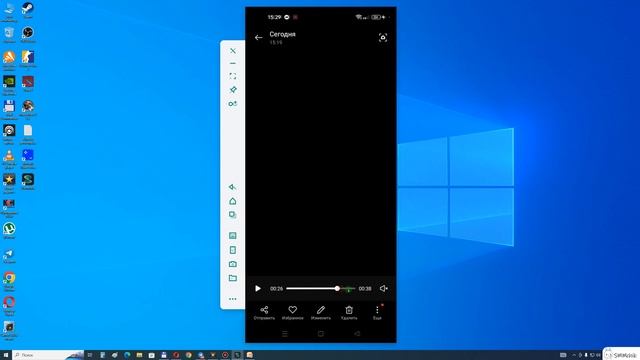Tap phone navigation back triangle button
640x360 pixels.
pyautogui.click(x=357, y=334)
